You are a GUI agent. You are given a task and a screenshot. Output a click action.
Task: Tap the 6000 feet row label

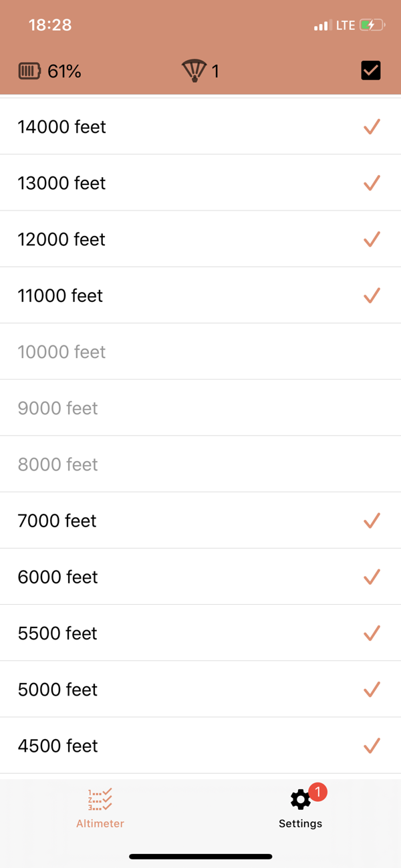pyautogui.click(x=58, y=577)
